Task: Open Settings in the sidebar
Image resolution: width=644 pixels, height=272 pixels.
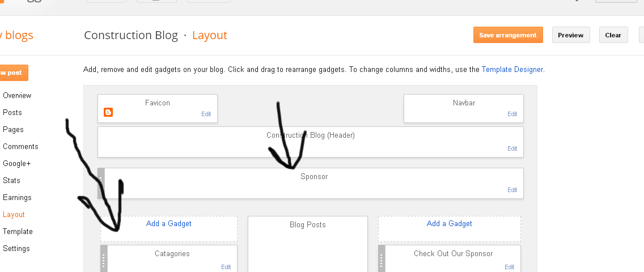Action: (16, 249)
